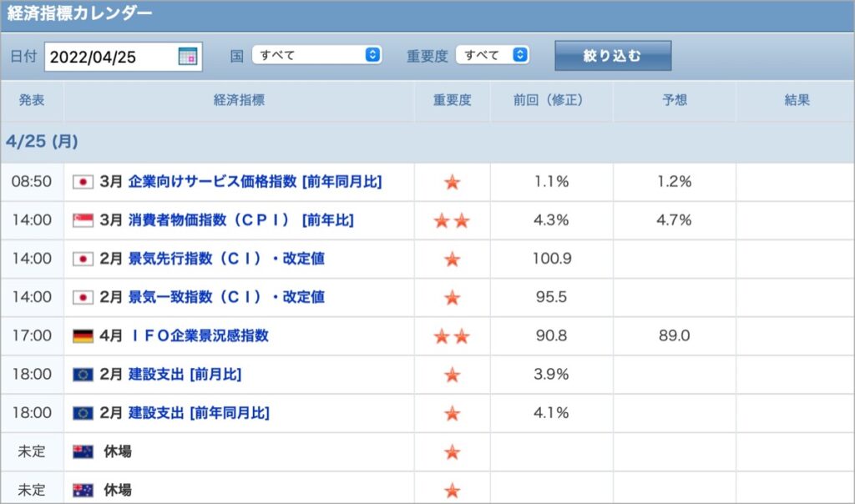Viewport: 855px width, 504px height.
Task: Click star in New Zealand 休場 row
Action: tap(452, 452)
